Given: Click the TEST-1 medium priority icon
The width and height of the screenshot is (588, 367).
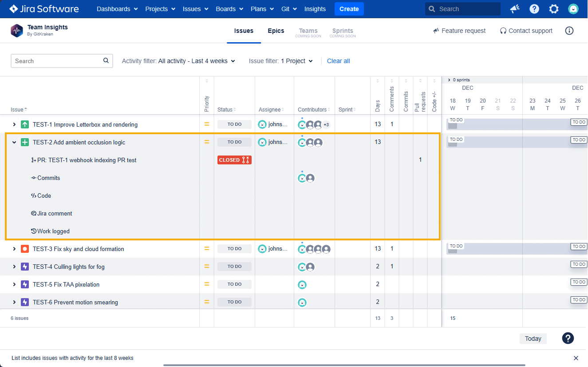Looking at the screenshot, I should 207,124.
